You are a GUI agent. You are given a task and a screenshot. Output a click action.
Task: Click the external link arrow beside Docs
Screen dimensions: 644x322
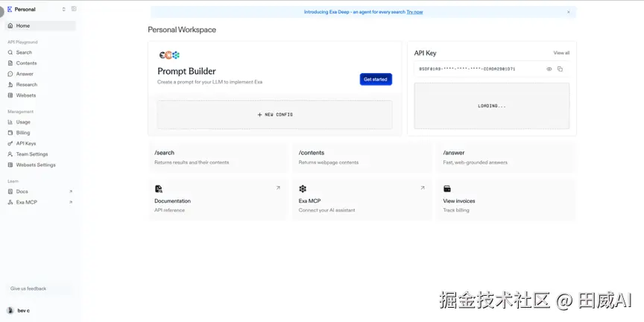71,192
